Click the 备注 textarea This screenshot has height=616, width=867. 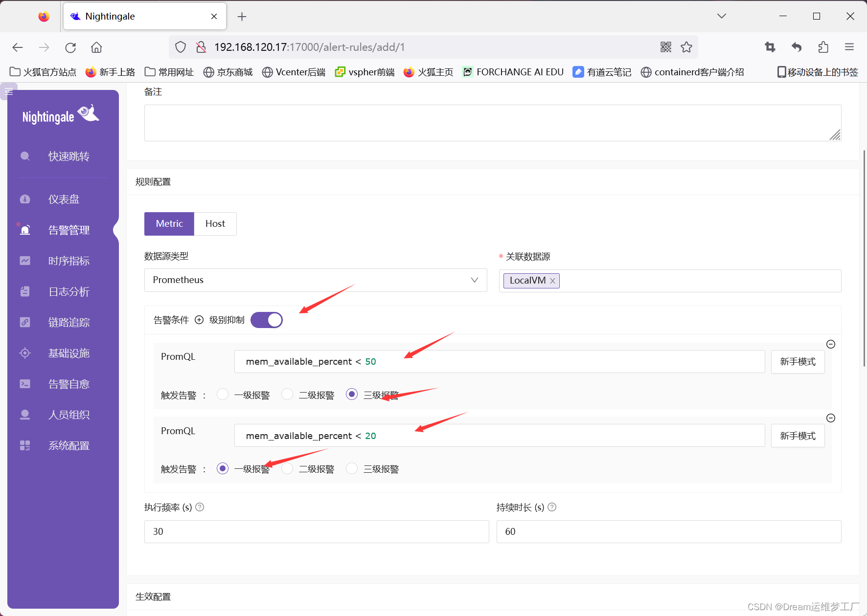tap(493, 123)
